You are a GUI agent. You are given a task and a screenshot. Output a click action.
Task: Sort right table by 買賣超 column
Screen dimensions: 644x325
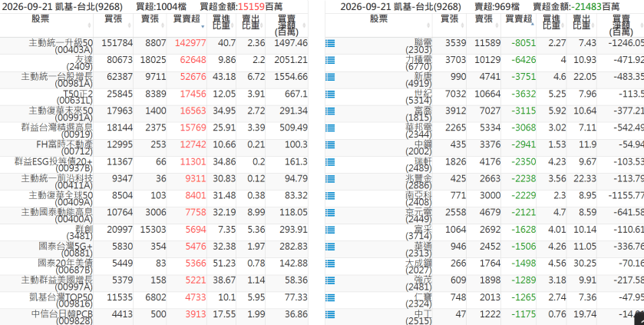pyautogui.click(x=518, y=25)
